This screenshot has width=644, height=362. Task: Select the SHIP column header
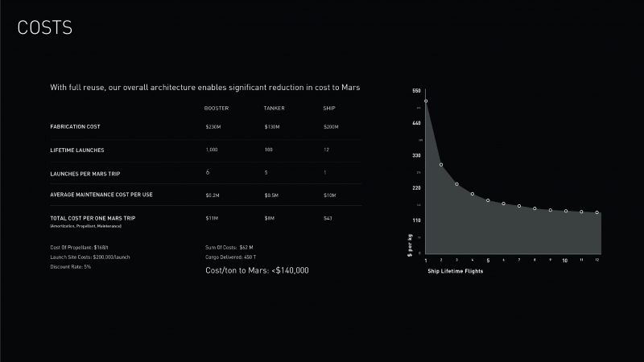329,109
